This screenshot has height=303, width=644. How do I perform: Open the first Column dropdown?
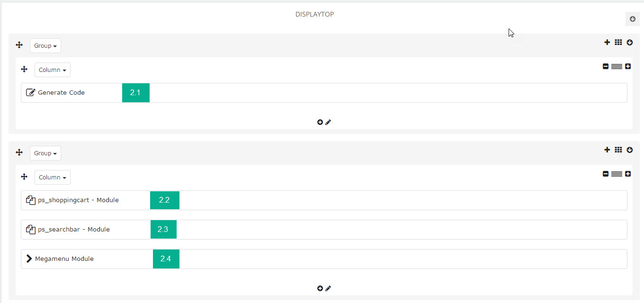(x=53, y=70)
